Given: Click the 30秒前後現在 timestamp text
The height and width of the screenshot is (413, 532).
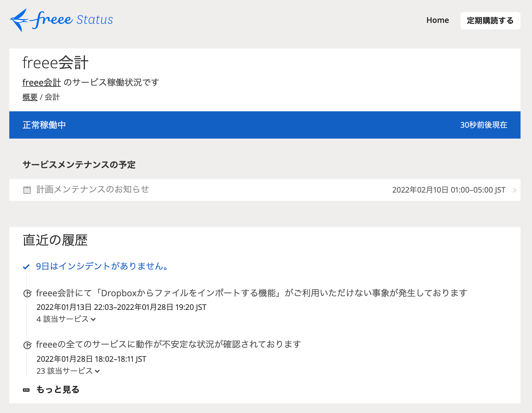Looking at the screenshot, I should click(484, 125).
